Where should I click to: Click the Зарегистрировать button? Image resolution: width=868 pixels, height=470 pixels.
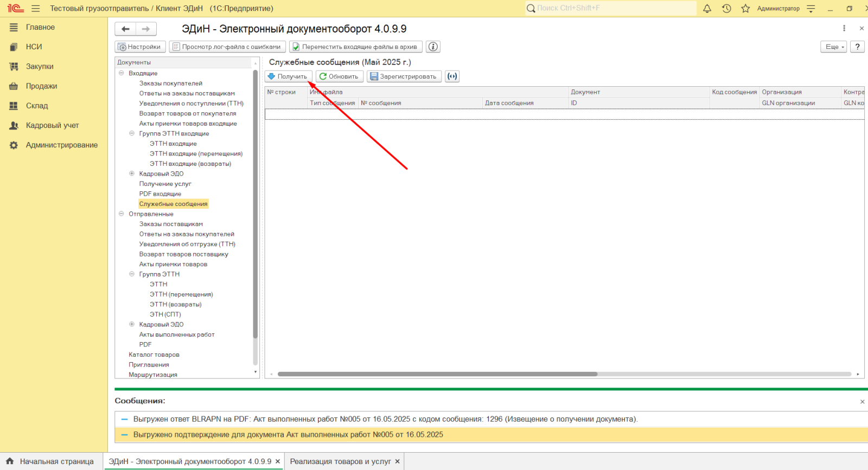click(404, 76)
